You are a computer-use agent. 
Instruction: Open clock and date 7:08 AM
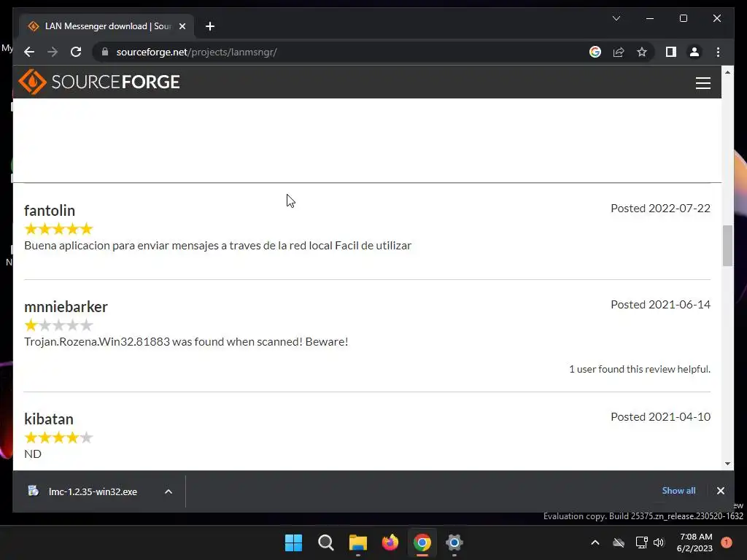pyautogui.click(x=694, y=542)
